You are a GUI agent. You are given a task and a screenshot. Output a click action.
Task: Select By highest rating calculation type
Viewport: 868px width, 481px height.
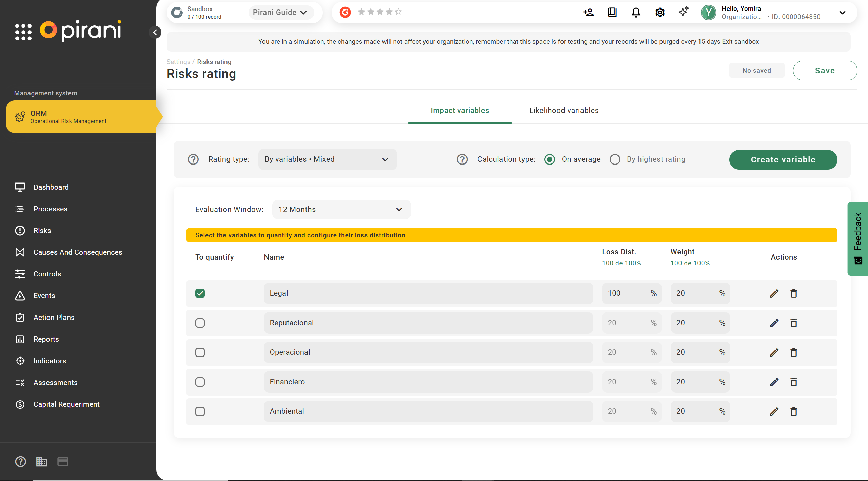pyautogui.click(x=615, y=159)
